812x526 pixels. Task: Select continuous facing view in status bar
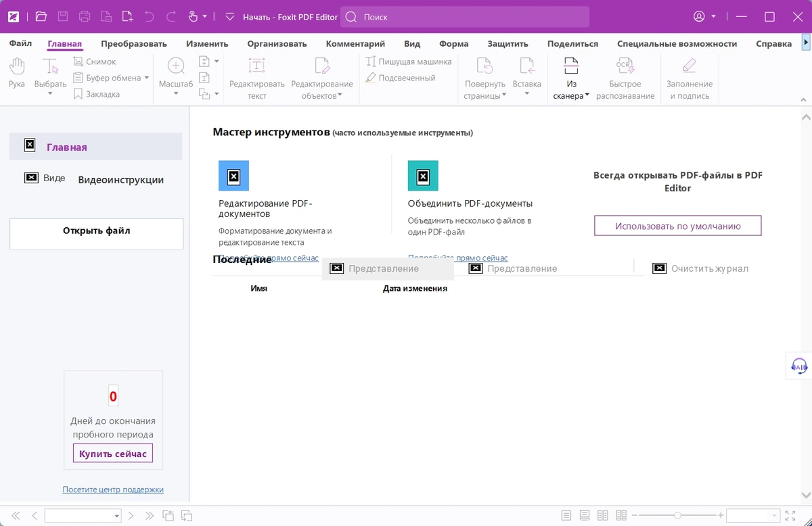point(621,516)
